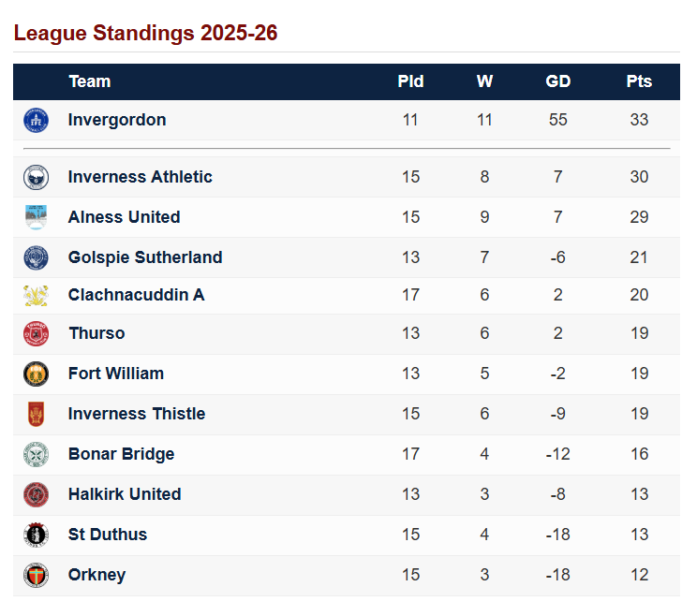Click the Bonar Bridge crest icon
697x616 pixels.
(36, 454)
